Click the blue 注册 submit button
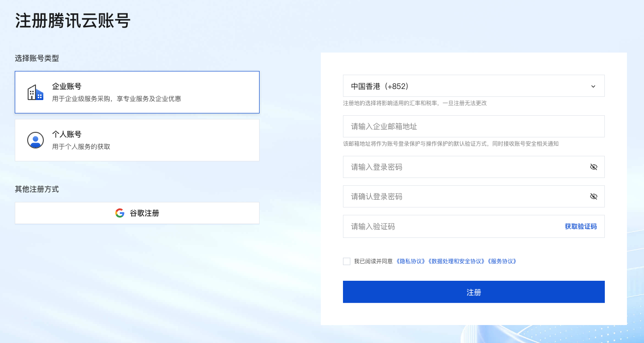The height and width of the screenshot is (343, 644). (474, 292)
